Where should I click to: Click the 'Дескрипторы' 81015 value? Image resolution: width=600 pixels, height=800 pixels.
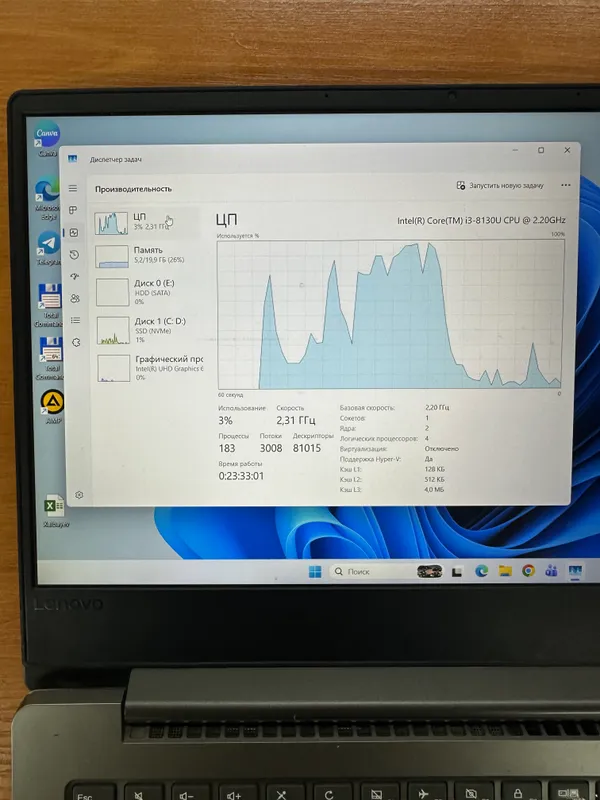tap(307, 448)
